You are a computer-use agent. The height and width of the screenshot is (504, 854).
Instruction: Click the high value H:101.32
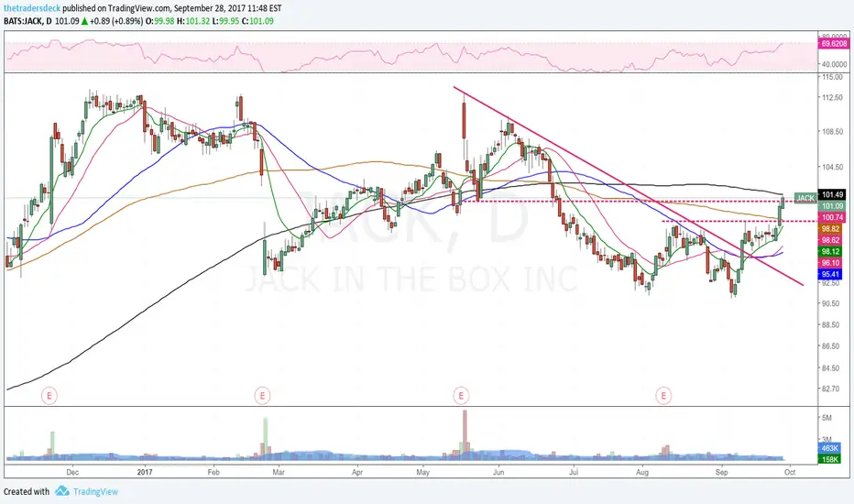tap(192, 21)
